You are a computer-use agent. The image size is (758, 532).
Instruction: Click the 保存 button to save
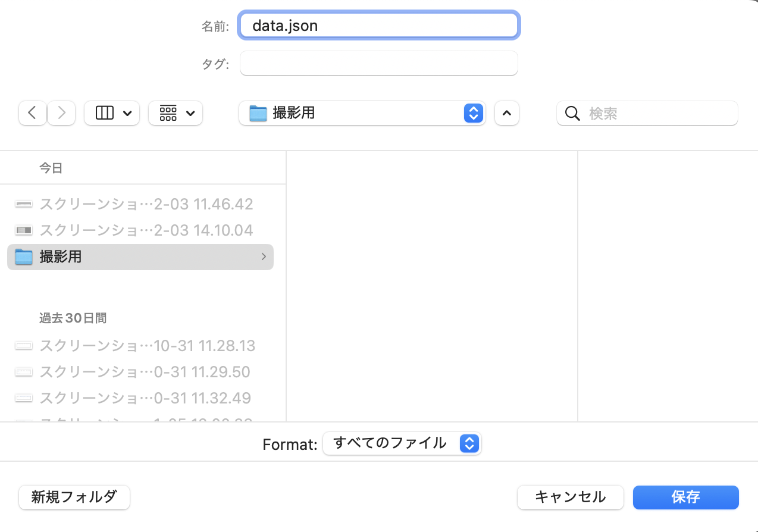click(685, 497)
